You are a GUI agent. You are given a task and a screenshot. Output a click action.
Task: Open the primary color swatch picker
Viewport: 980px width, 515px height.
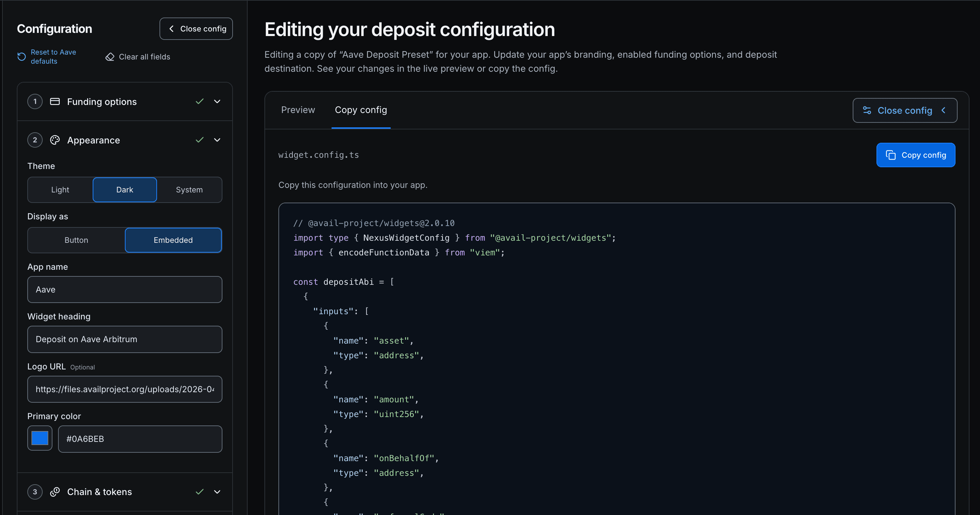pos(40,438)
